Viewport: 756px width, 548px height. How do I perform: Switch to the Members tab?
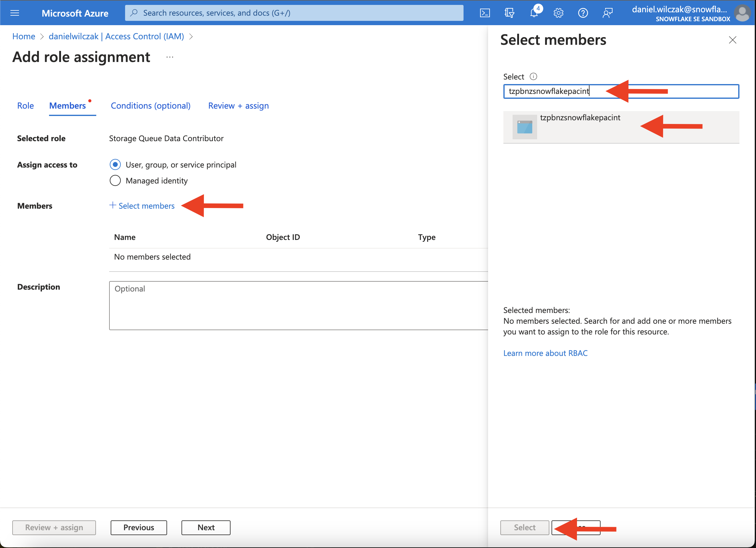tap(68, 106)
